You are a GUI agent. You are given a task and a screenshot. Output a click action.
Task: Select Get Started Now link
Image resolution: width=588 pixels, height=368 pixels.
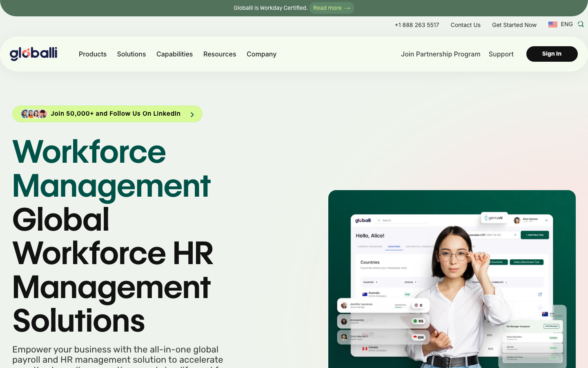pyautogui.click(x=514, y=25)
